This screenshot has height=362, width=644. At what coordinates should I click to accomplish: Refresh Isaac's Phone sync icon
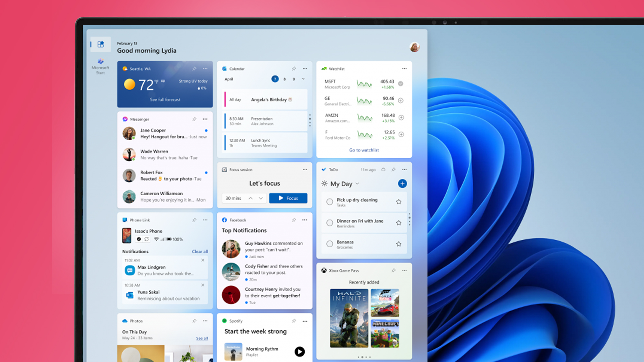click(147, 239)
